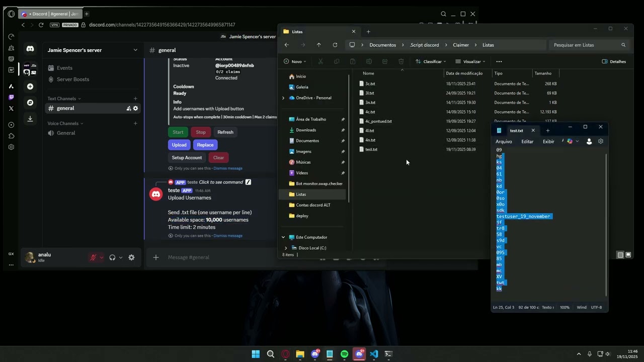Click the Upload button
The image size is (644, 362).
coord(179,145)
